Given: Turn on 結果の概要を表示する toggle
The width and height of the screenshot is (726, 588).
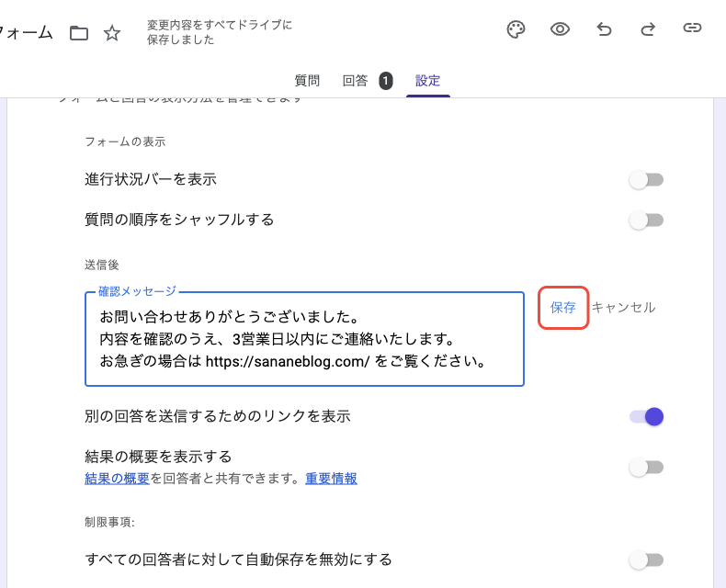Looking at the screenshot, I should (646, 467).
